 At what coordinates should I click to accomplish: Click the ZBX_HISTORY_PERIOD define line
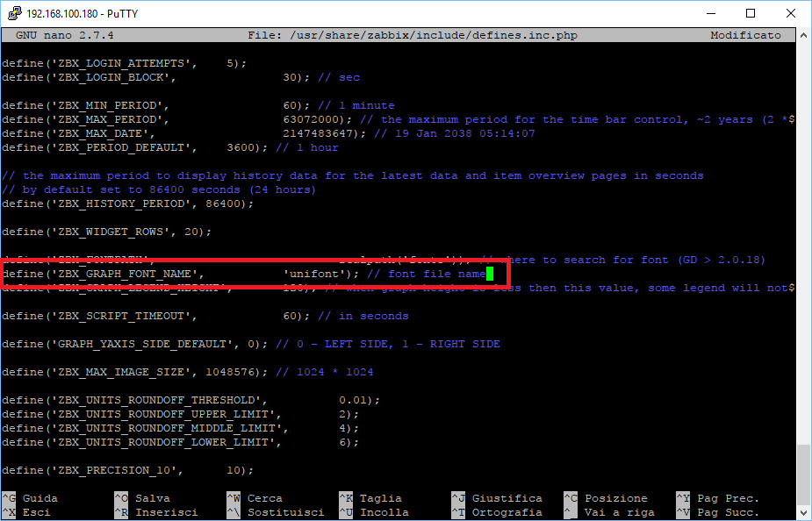click(x=128, y=203)
